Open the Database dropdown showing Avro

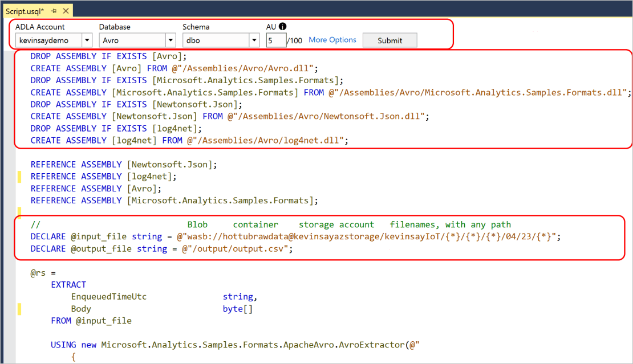coord(171,40)
